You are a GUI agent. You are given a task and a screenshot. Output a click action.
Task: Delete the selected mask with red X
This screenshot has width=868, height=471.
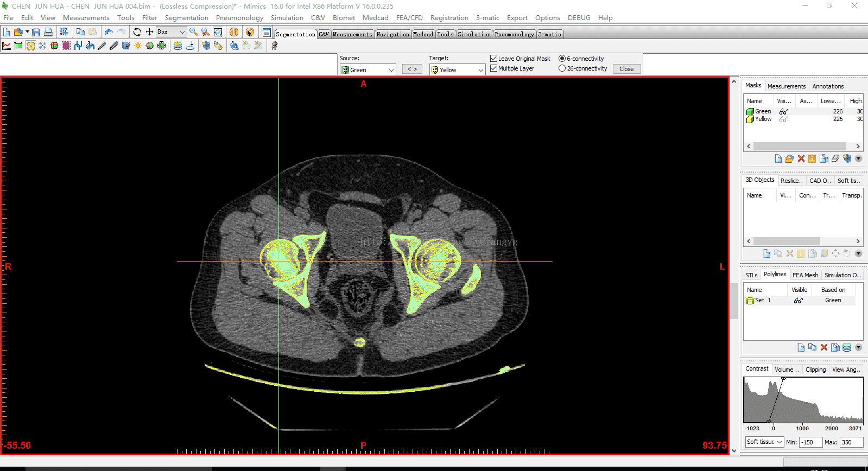[801, 158]
